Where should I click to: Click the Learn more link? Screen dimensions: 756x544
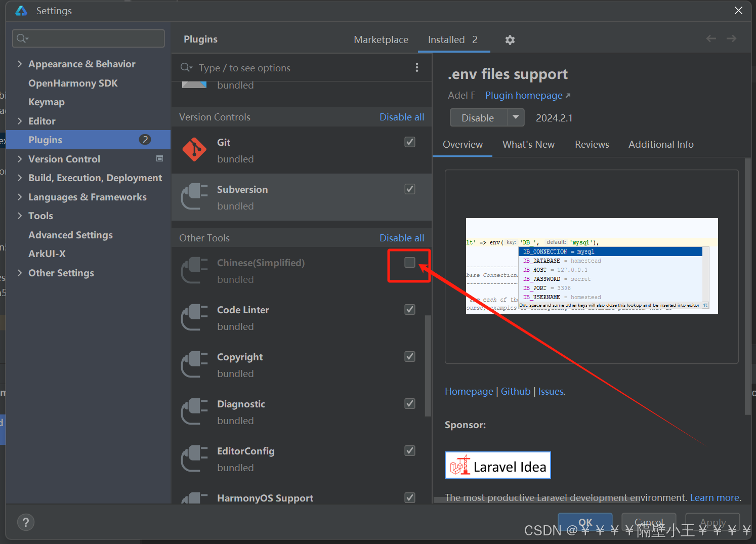click(x=715, y=497)
